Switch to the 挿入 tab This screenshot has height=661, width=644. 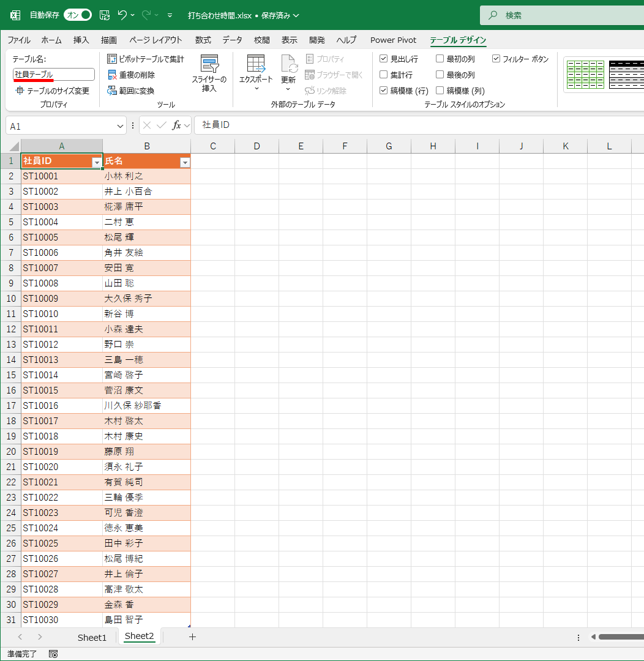pos(81,40)
